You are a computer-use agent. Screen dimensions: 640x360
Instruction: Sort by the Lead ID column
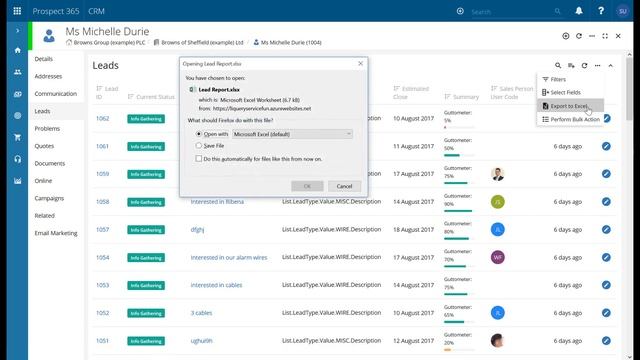tap(107, 93)
